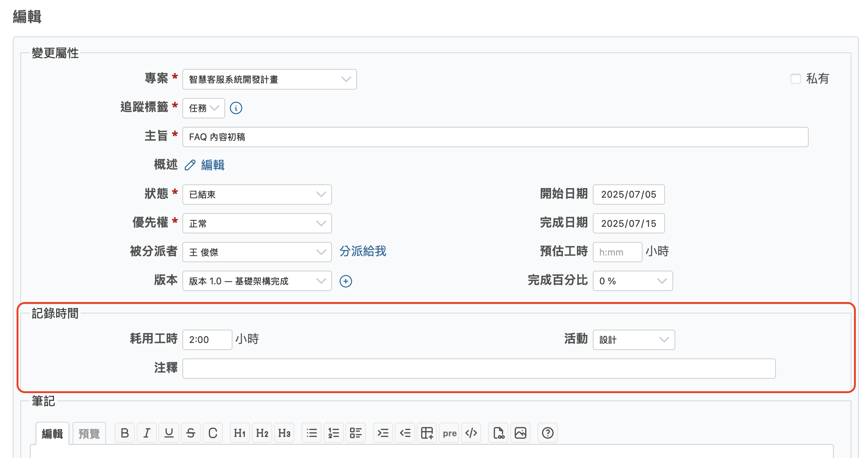Click into the notes text area
868x458 pixels.
point(431,451)
